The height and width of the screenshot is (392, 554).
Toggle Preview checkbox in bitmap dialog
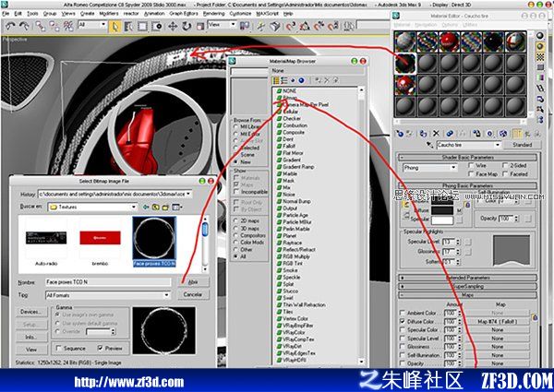click(100, 348)
